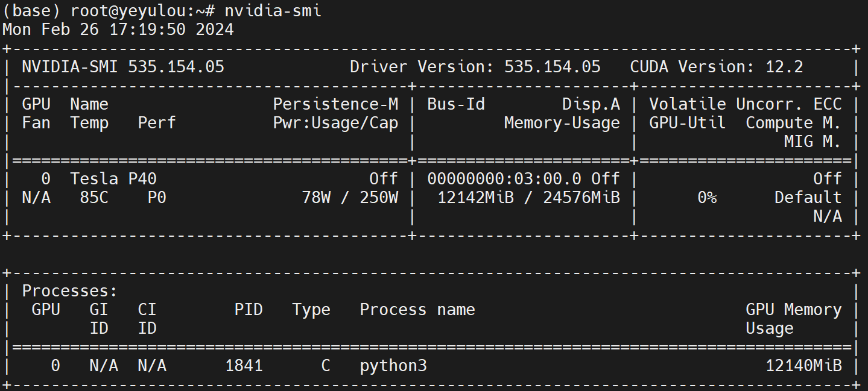Click the Default compute mode value
This screenshot has width=868, height=391.
[808, 198]
